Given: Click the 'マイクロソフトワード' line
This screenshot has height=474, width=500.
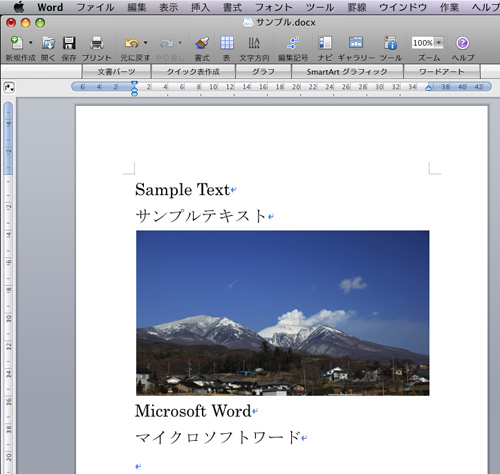Looking at the screenshot, I should coord(218,437).
